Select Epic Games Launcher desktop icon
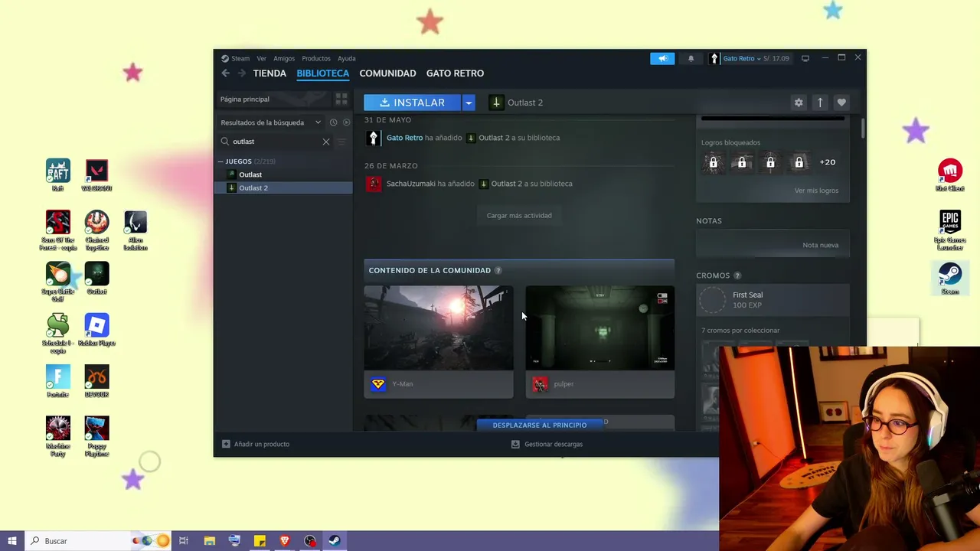The height and width of the screenshot is (551, 980). [x=950, y=230]
